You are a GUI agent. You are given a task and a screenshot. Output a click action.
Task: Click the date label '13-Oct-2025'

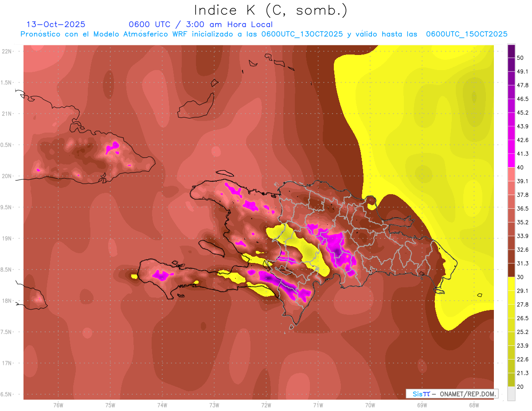[56, 24]
